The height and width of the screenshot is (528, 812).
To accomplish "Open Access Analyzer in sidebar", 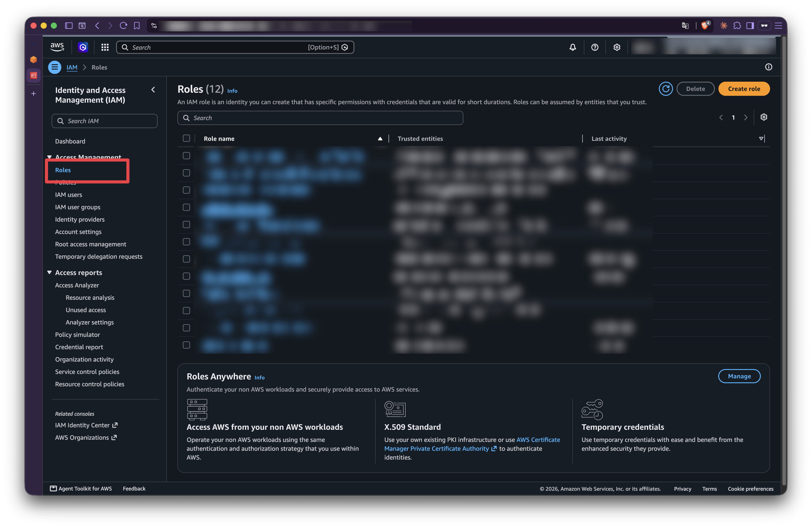I will (x=77, y=285).
